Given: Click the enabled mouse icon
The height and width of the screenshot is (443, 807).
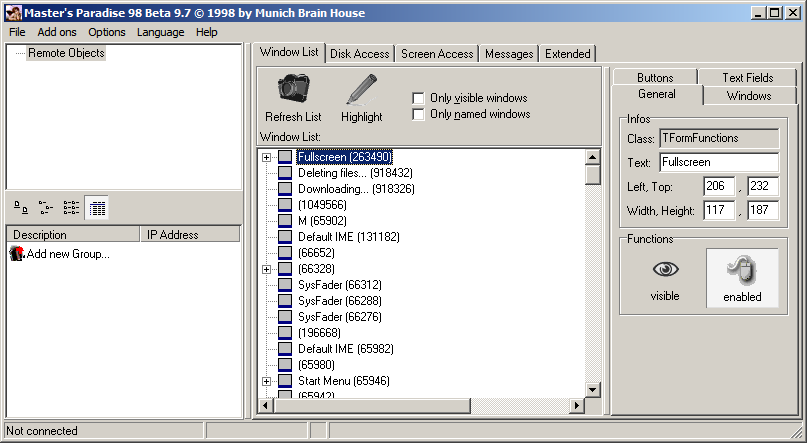Looking at the screenshot, I should coord(742,268).
